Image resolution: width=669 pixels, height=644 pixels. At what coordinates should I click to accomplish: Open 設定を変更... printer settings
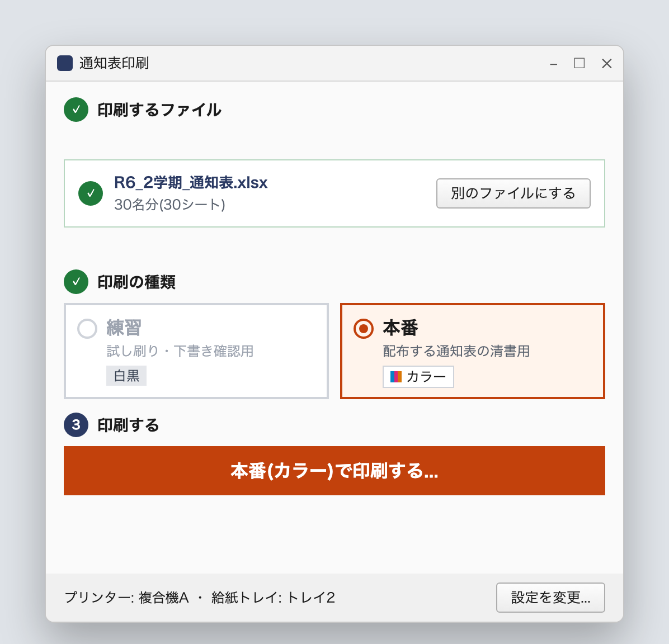pos(550,598)
